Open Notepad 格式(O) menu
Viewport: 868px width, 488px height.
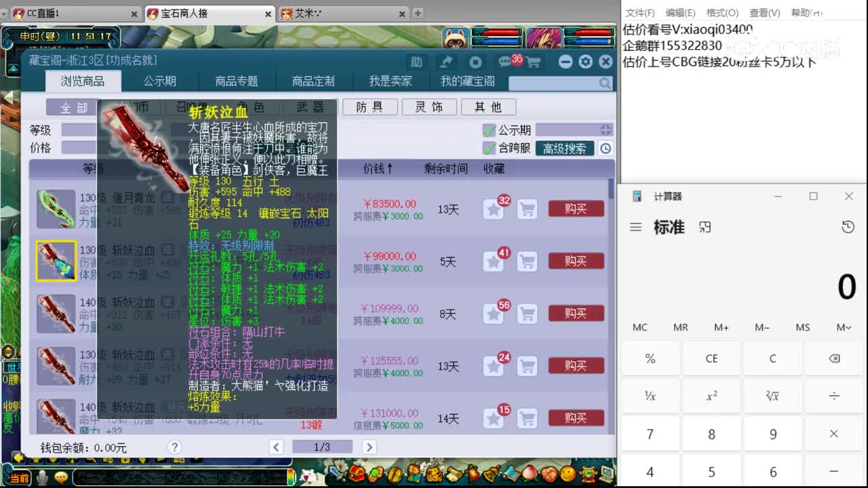click(x=722, y=13)
